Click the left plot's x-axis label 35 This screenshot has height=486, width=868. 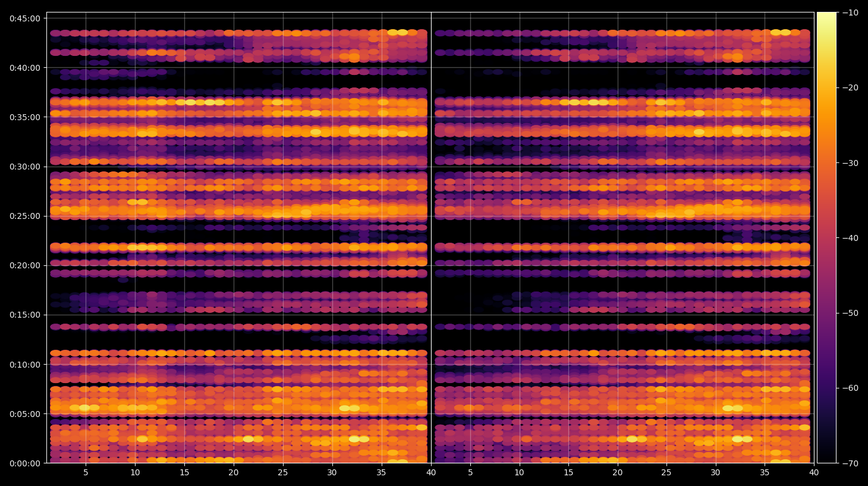tap(381, 473)
